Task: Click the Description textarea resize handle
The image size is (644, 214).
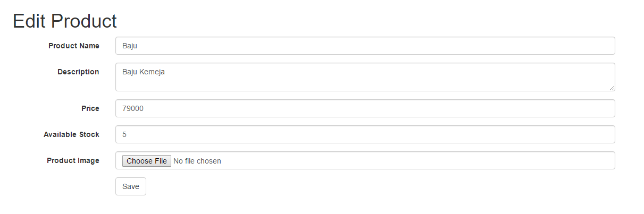Action: [x=612, y=88]
